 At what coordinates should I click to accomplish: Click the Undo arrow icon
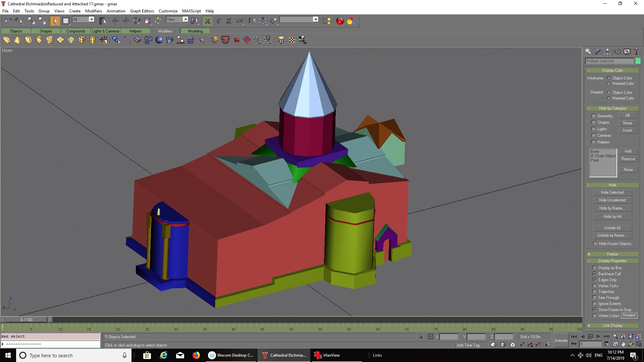point(8,21)
